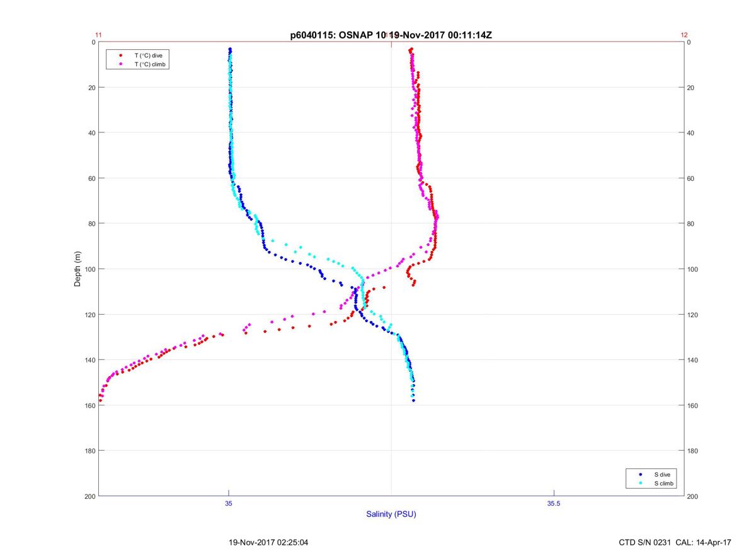Screen dimensions: 756x558
Task: Click the cyan marker beside "S climb"
Action: click(640, 483)
